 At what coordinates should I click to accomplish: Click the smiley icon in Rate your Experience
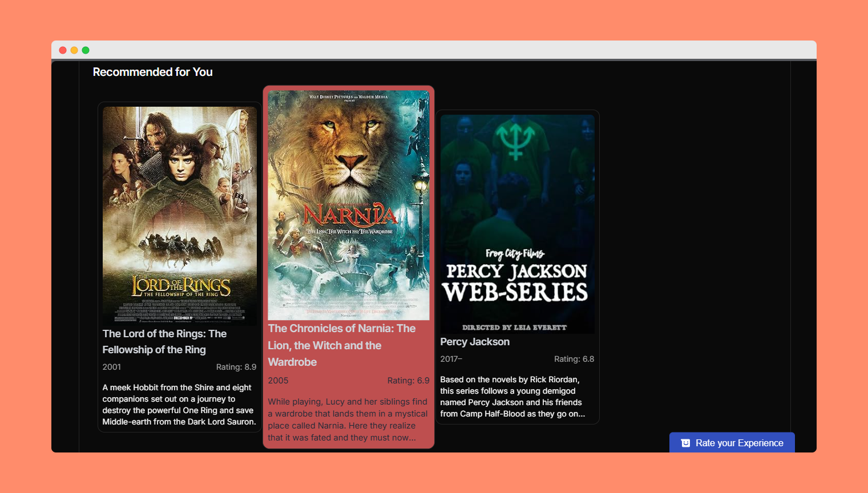tap(685, 443)
